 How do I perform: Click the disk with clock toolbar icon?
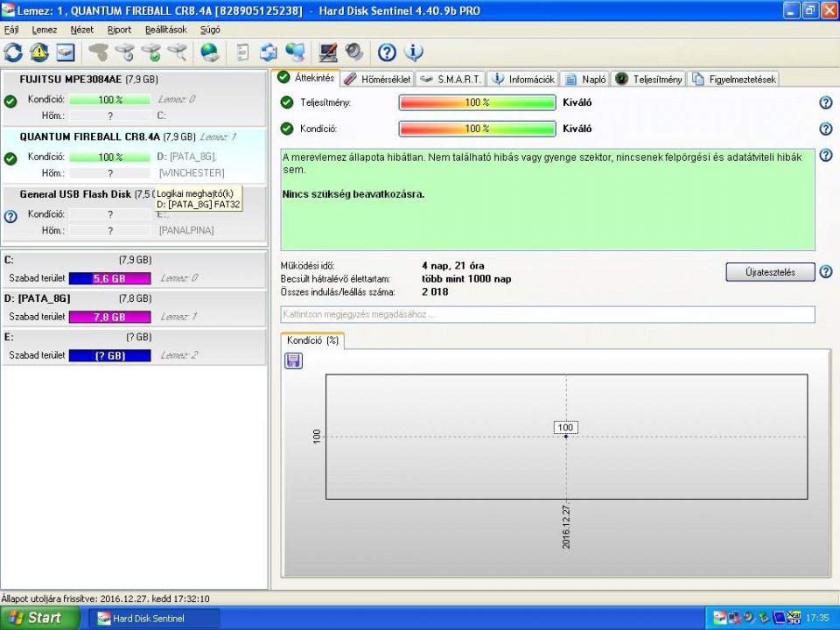coord(125,52)
